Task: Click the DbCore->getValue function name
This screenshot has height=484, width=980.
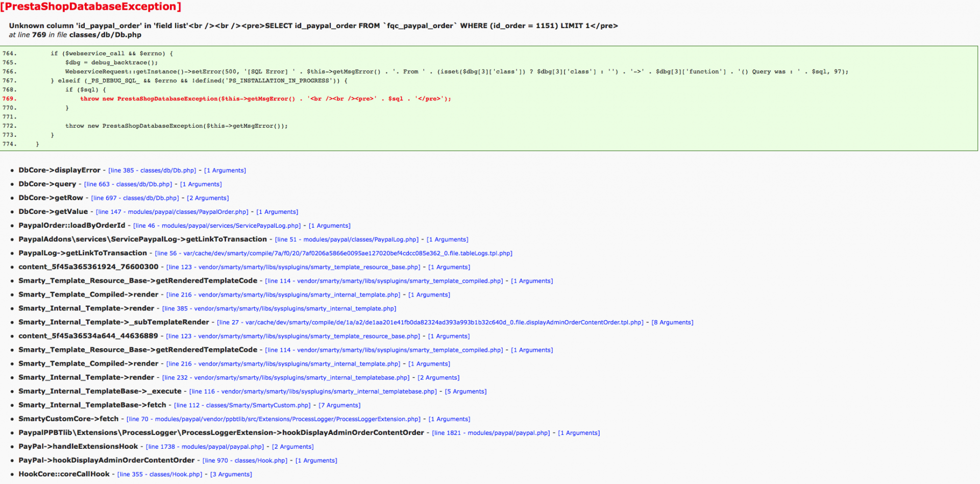Action: [x=53, y=212]
